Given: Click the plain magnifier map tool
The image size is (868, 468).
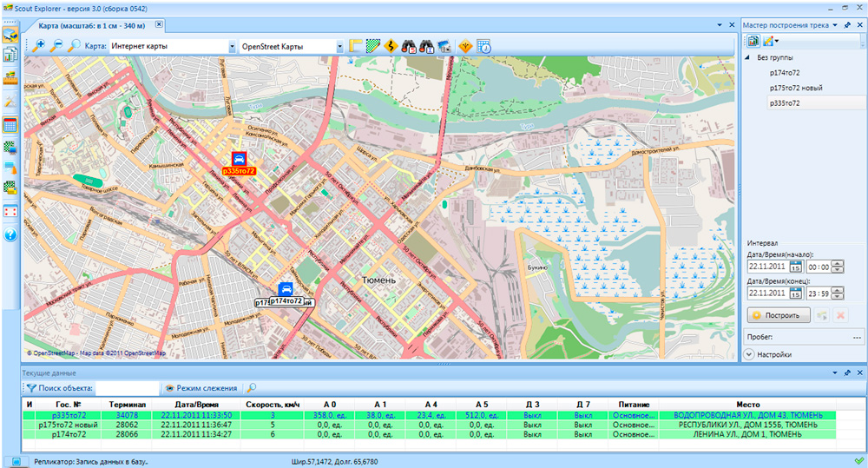Looking at the screenshot, I should [74, 47].
